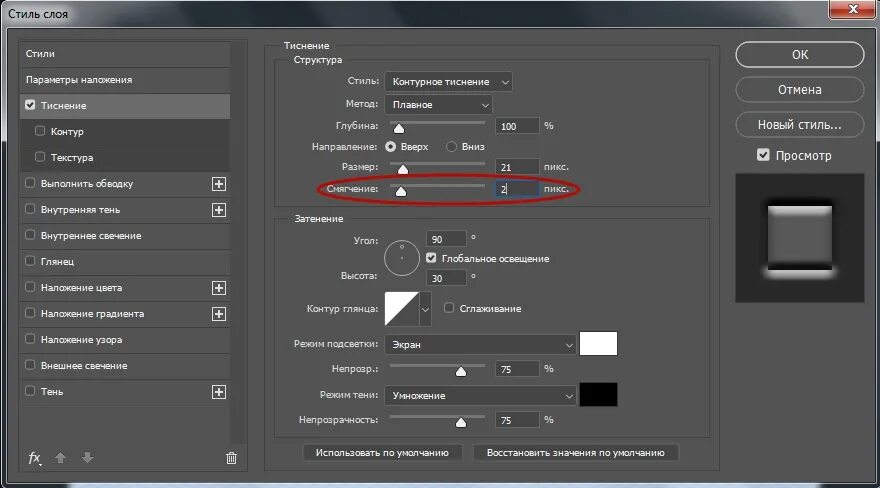880x488 pixels.
Task: Click the Новый стиль button
Action: pos(800,125)
